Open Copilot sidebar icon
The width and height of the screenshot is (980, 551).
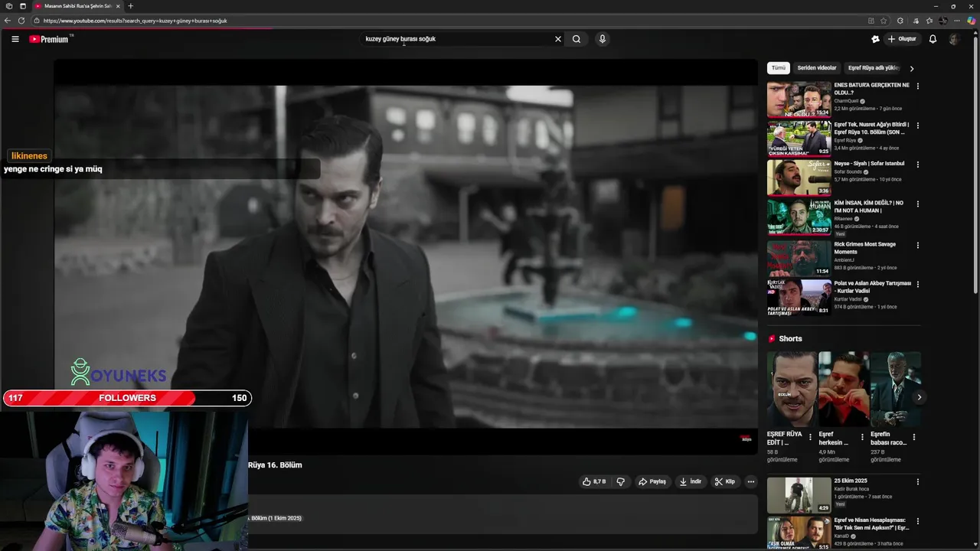tap(972, 21)
